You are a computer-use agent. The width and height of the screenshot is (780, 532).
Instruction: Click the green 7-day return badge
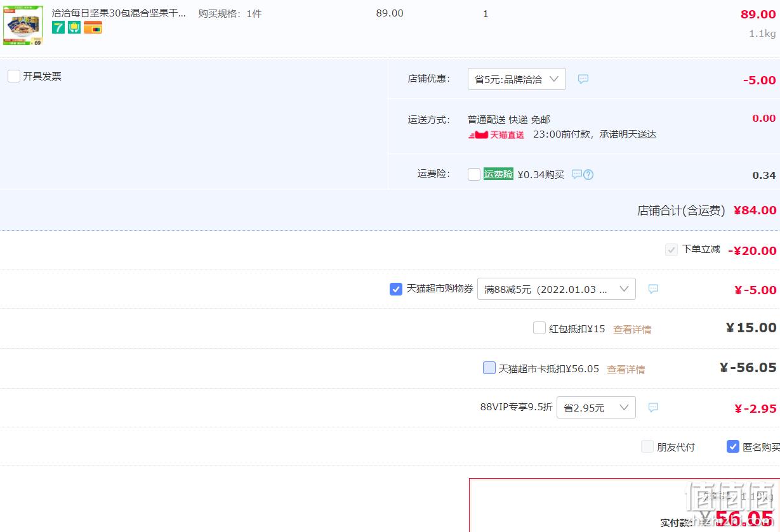click(58, 27)
